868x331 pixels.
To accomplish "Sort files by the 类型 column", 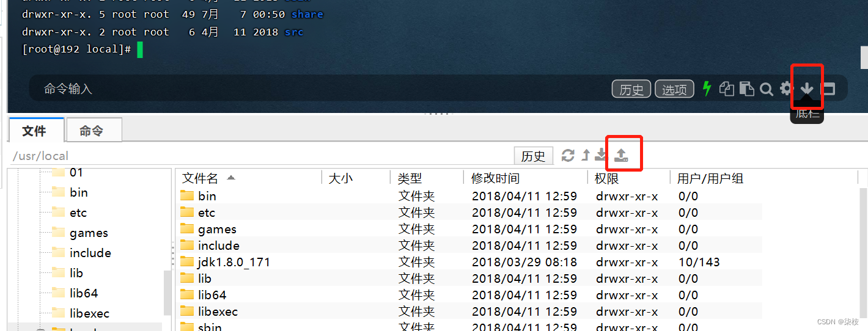I will (427, 178).
